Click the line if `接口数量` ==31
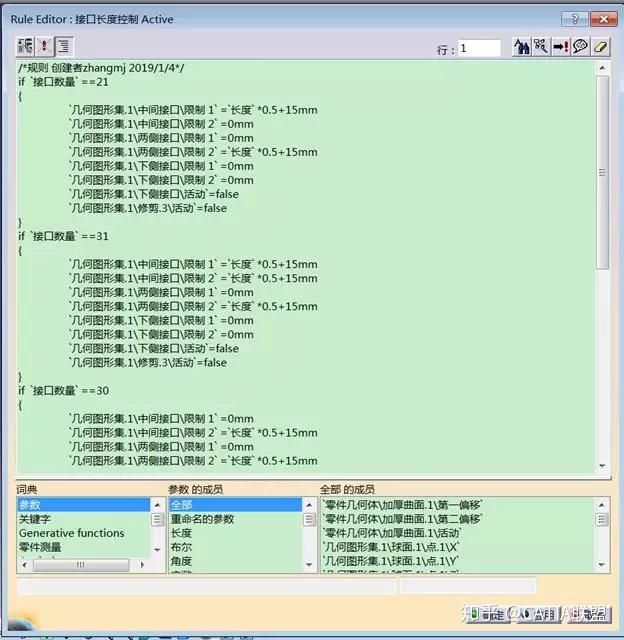Viewport: 624px width, 640px height. [x=64, y=236]
